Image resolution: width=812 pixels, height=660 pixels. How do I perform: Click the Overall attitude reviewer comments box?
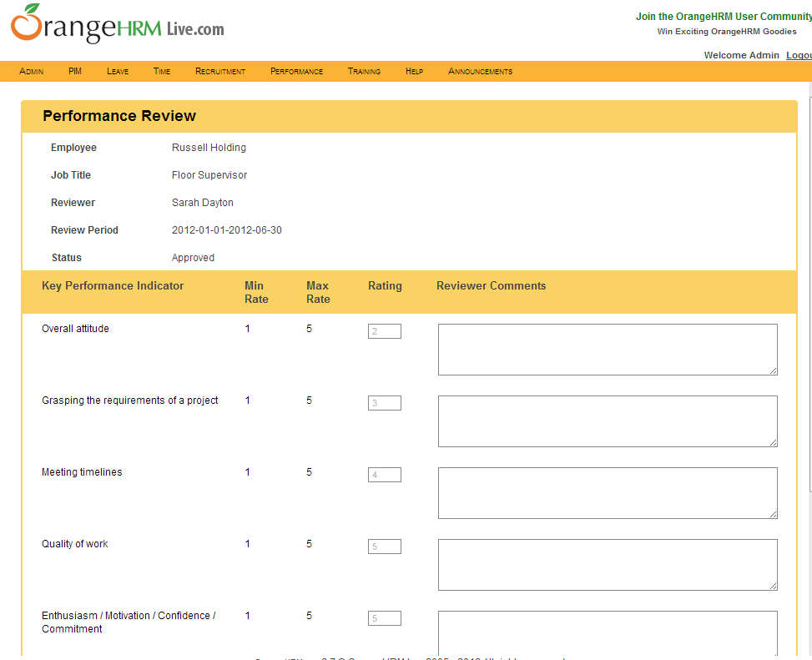click(608, 350)
